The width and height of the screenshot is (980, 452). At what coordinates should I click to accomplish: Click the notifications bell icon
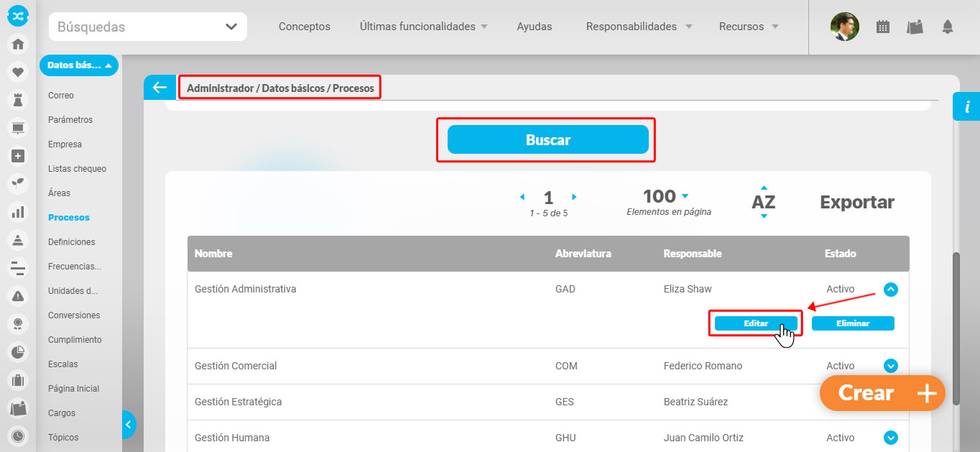coord(948,27)
